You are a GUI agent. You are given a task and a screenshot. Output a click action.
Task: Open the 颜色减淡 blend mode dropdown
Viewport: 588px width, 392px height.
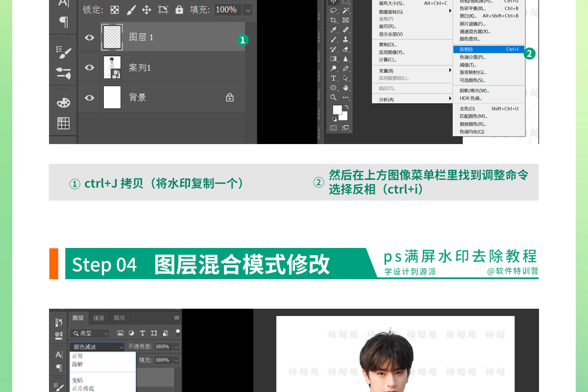pyautogui.click(x=97, y=347)
